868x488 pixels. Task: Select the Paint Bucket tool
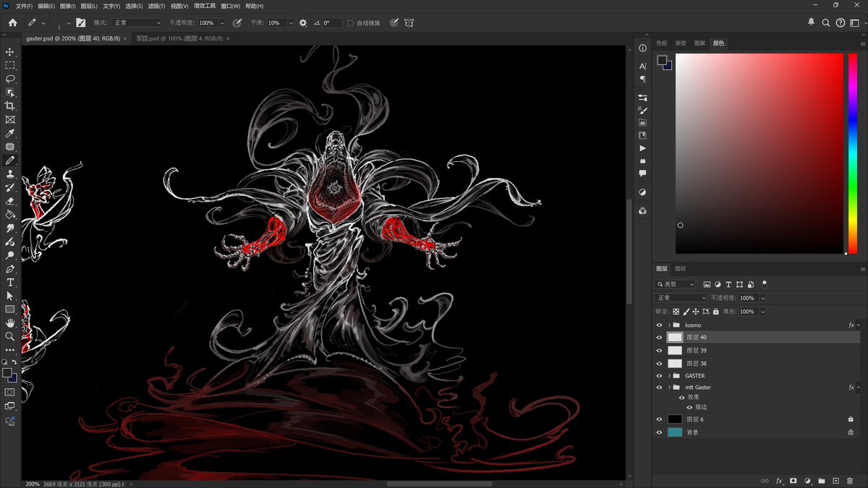pyautogui.click(x=10, y=214)
